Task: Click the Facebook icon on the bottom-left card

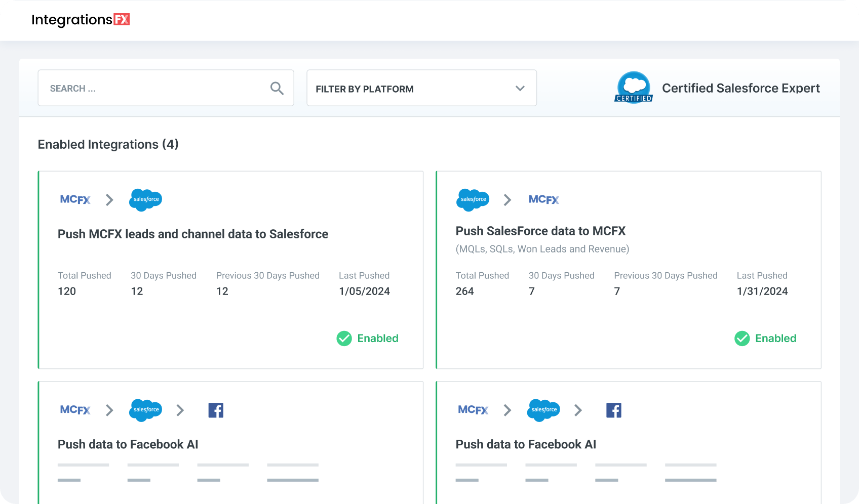Action: (216, 410)
